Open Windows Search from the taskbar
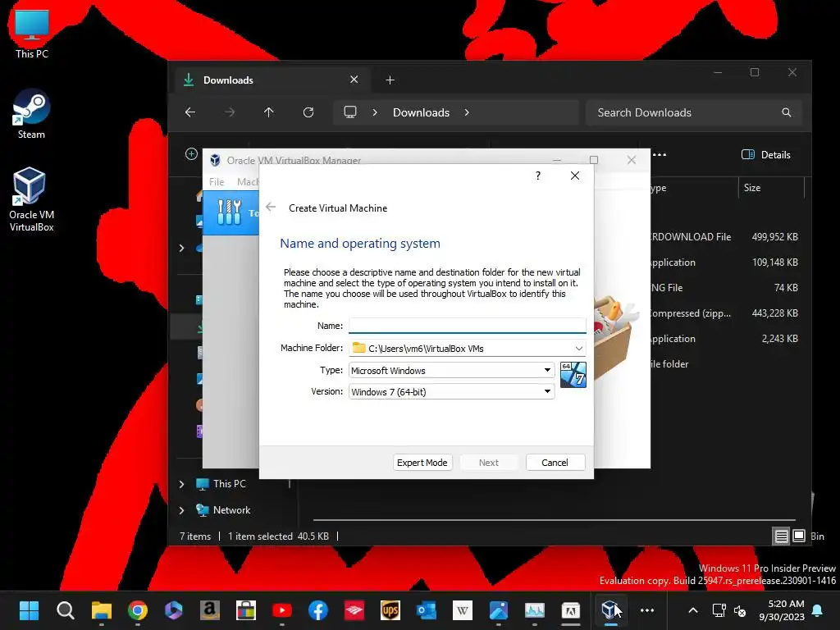840x630 pixels. pos(66,610)
